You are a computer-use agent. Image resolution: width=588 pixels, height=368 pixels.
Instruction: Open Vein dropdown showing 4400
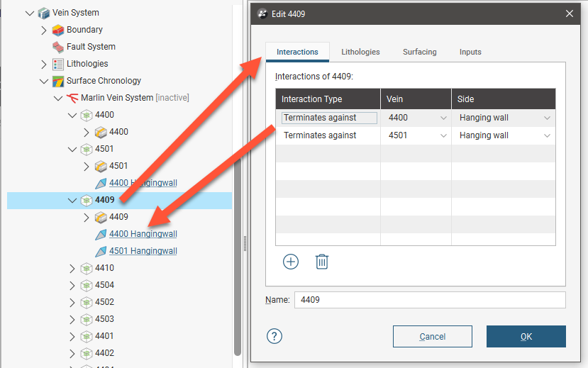(443, 118)
